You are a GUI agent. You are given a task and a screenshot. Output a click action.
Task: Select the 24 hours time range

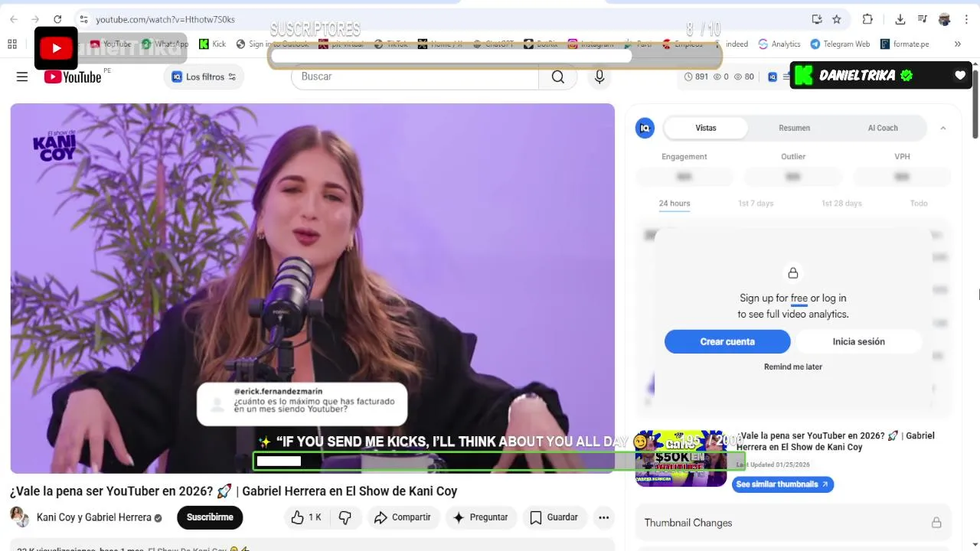pyautogui.click(x=675, y=204)
